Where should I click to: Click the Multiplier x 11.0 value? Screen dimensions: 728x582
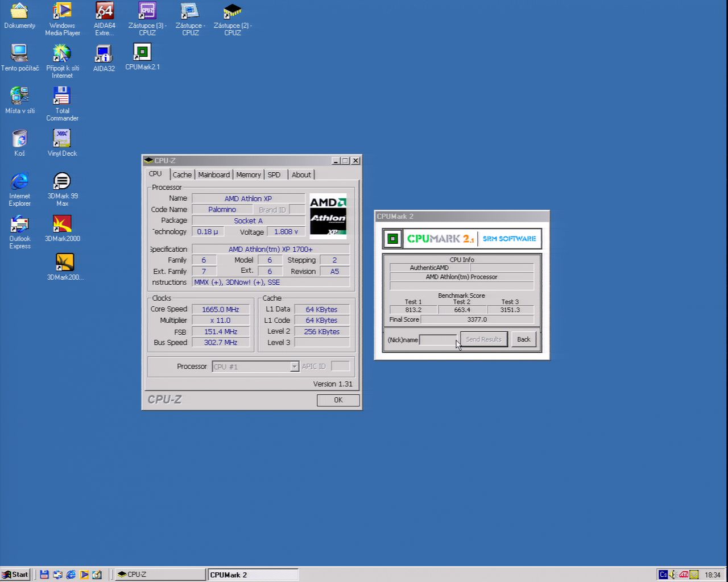click(221, 321)
